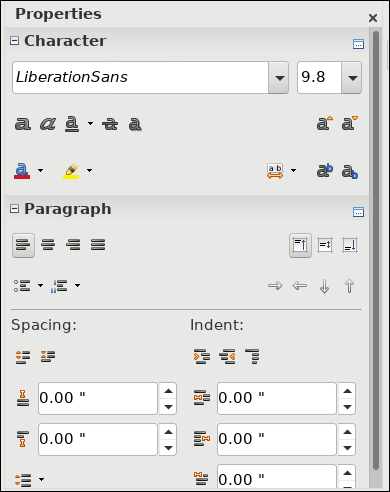Decrease indent icon

coord(227,356)
